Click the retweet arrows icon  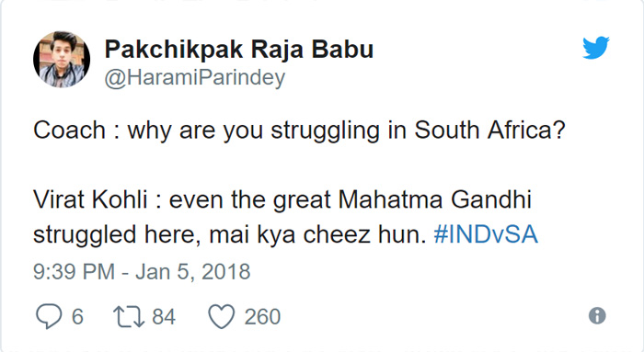click(129, 317)
